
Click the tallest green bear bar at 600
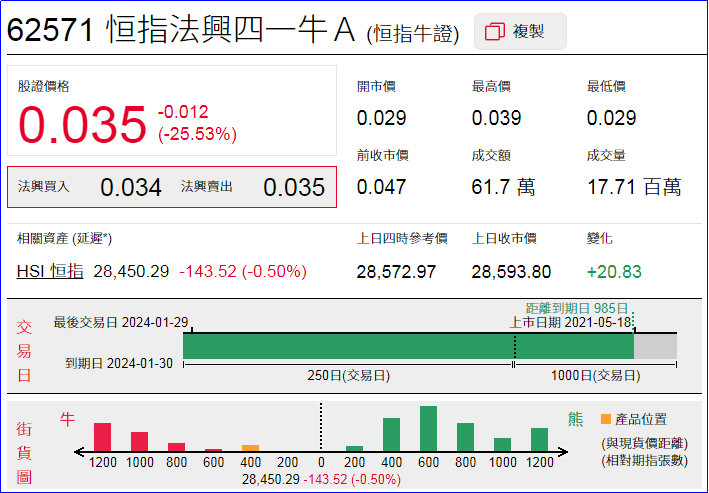click(428, 428)
